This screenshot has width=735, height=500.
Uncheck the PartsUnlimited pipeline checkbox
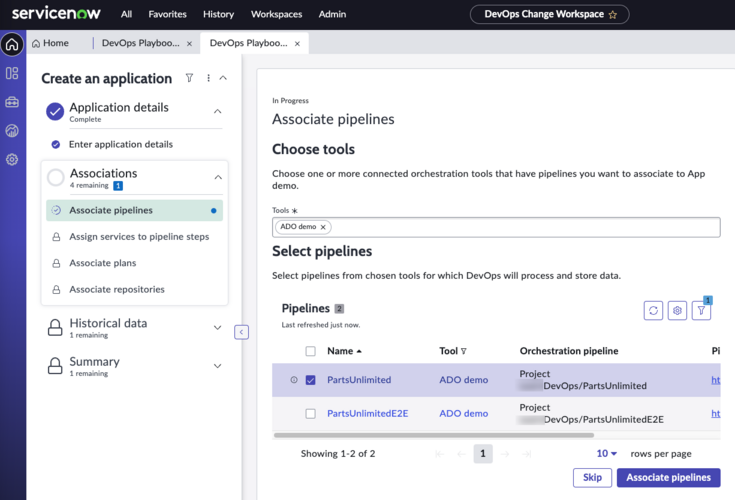pyautogui.click(x=310, y=380)
